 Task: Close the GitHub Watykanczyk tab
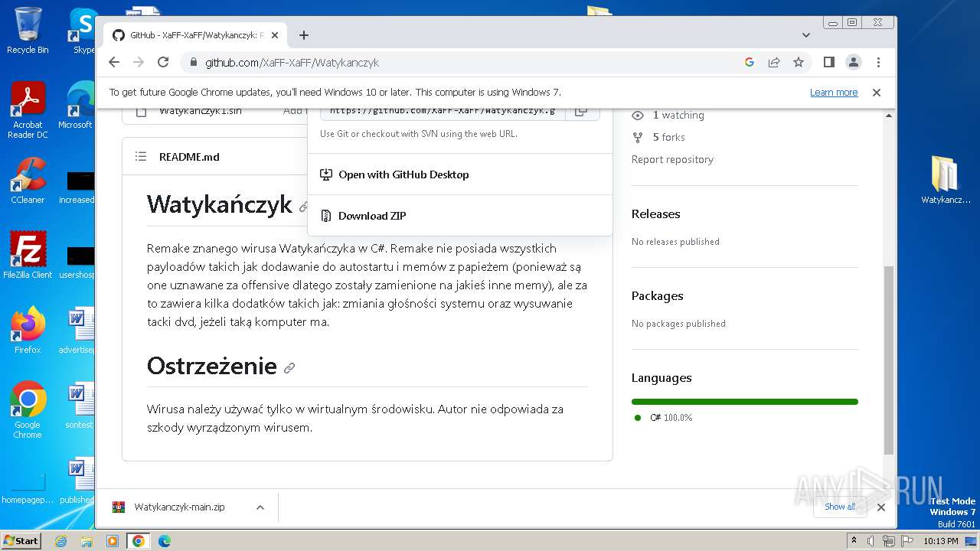click(275, 35)
